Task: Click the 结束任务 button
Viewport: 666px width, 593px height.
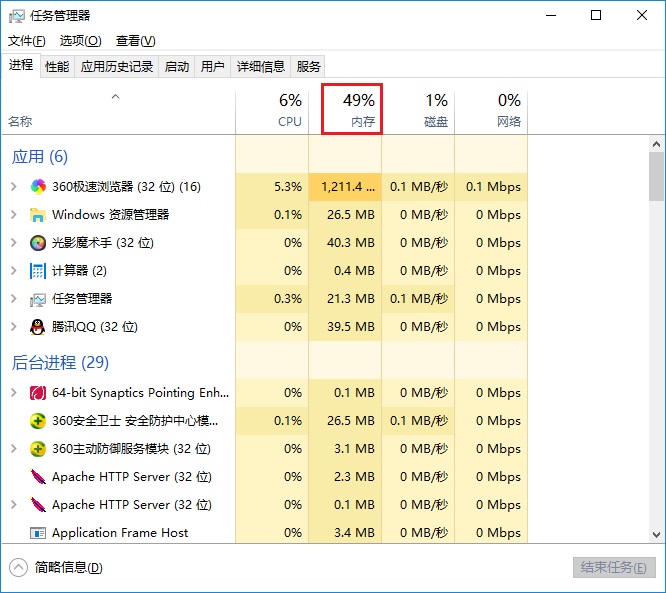Action: [x=614, y=567]
